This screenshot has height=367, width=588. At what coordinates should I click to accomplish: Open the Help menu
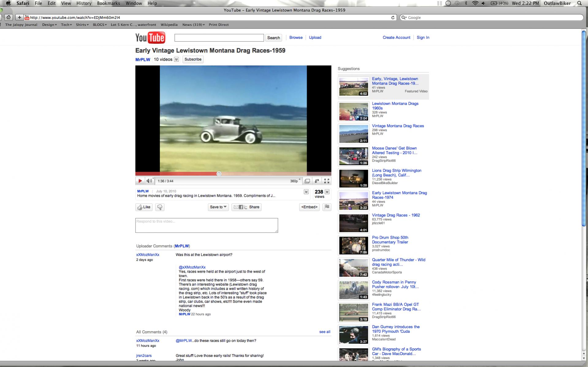(x=152, y=3)
